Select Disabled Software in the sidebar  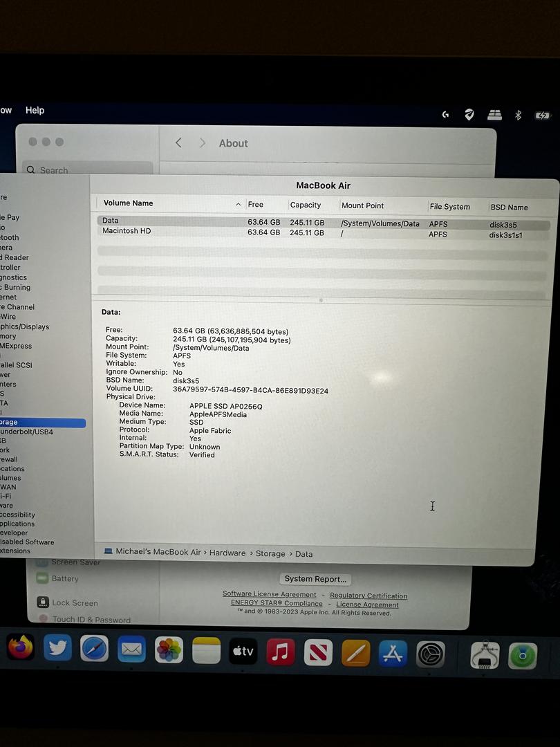(27, 542)
